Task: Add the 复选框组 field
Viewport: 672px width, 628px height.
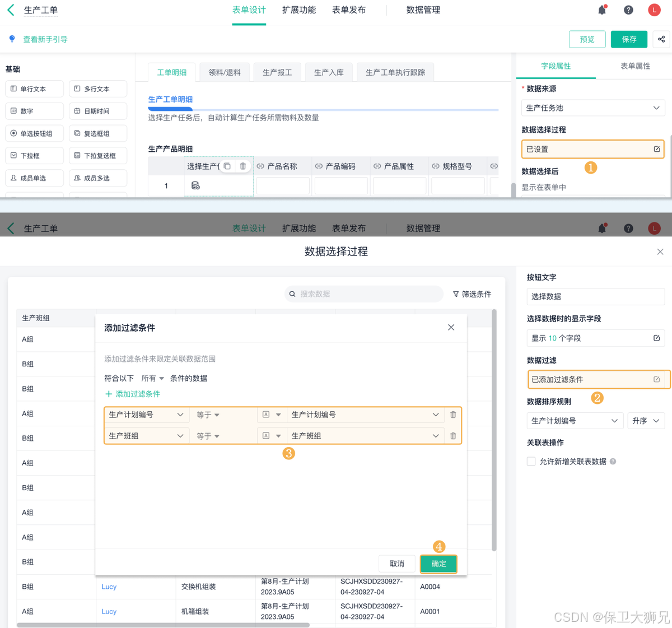Action: 98,133
